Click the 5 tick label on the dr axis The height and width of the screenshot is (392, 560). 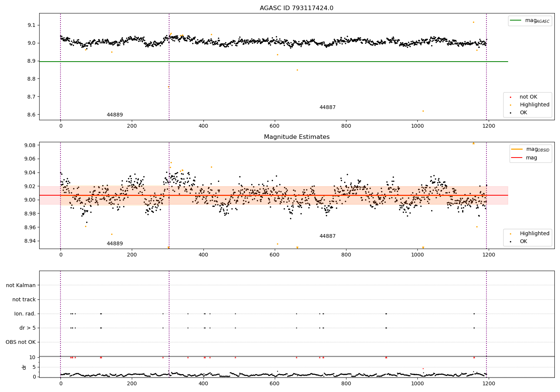(34, 367)
